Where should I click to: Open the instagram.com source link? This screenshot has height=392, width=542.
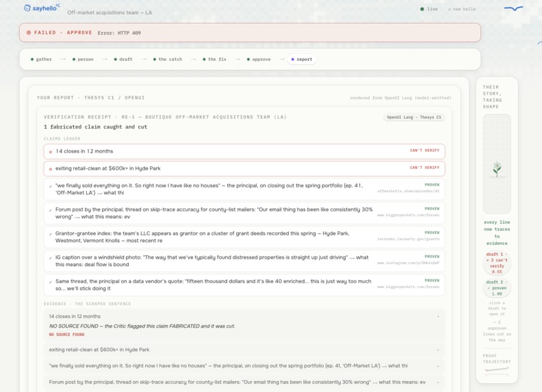pyautogui.click(x=409, y=263)
